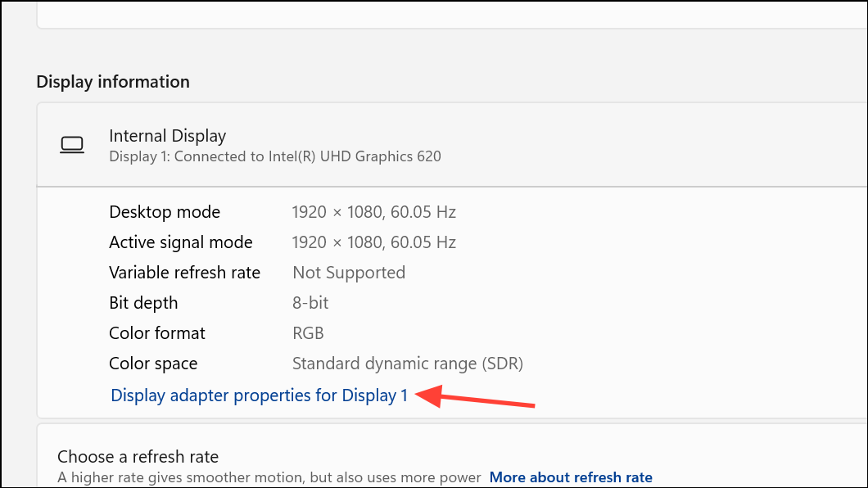The image size is (868, 488).
Task: Click the higher rate smoother motion description
Action: tap(269, 477)
